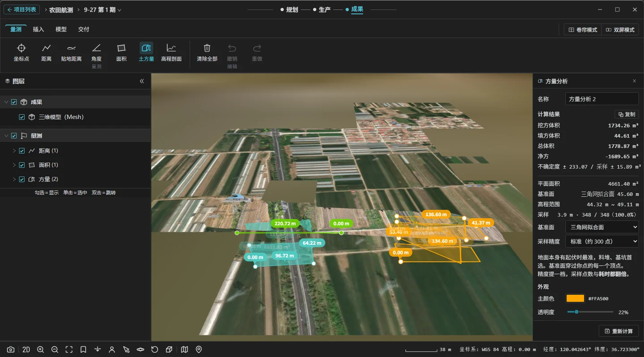The height and width of the screenshot is (357, 644).
Task: Enable 卷帘模式 swipe mode
Action: (583, 30)
